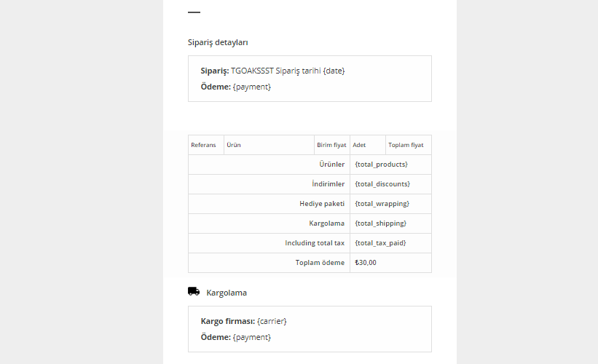The height and width of the screenshot is (364, 598).
Task: Click the Kargolama section heading text
Action: point(227,293)
